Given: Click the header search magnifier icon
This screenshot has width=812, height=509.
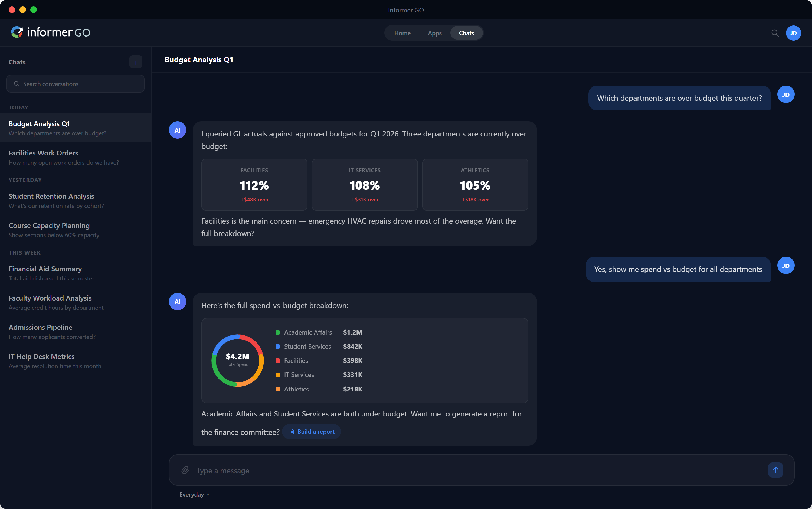Looking at the screenshot, I should pos(775,33).
